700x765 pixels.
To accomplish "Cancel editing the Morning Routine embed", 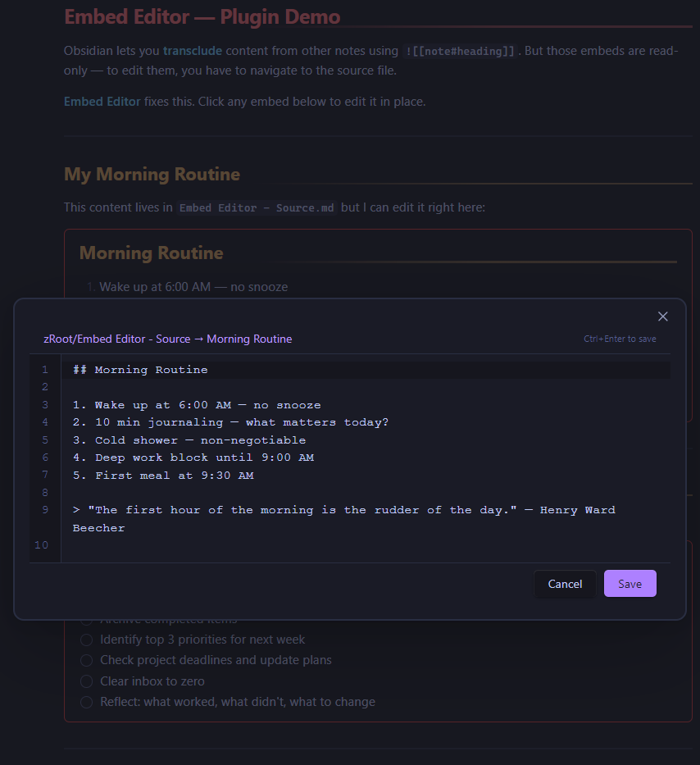I will (565, 583).
